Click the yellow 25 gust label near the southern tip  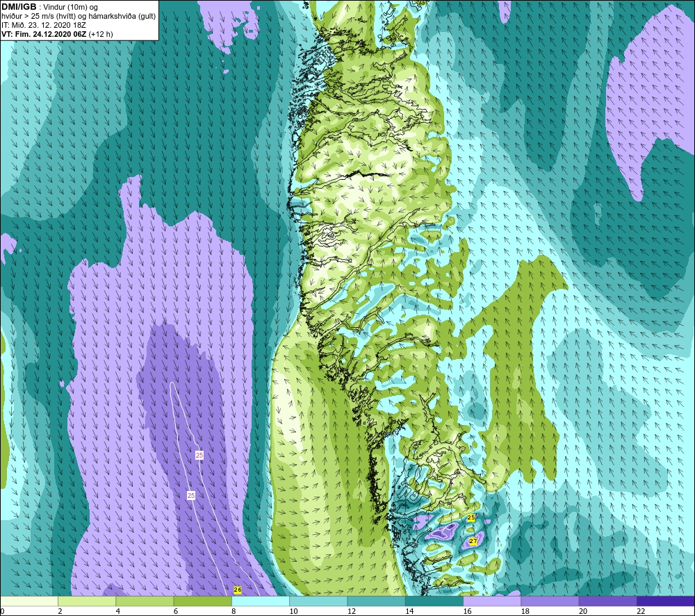(x=471, y=517)
